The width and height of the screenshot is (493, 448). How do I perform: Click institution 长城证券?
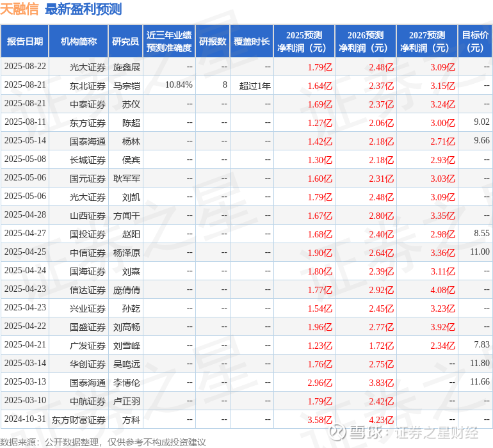point(88,160)
